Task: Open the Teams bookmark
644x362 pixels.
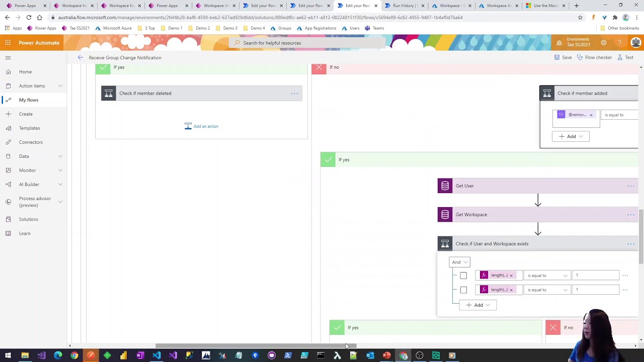Action: pos(374,28)
